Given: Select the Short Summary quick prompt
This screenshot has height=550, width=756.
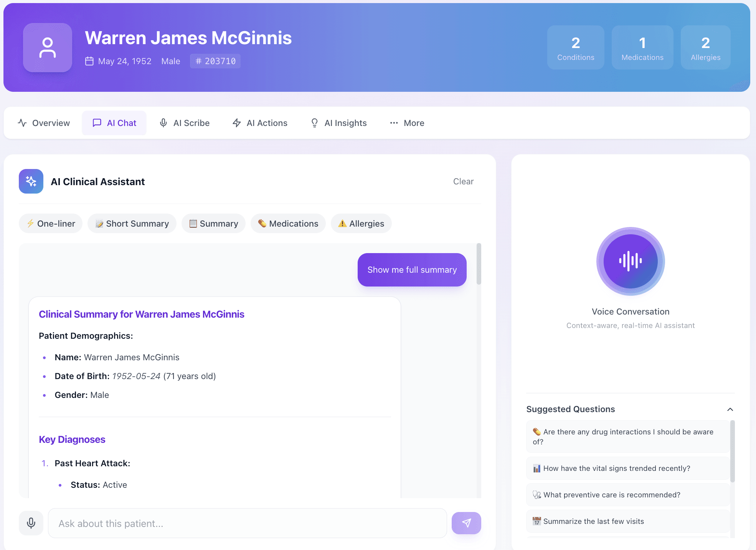Looking at the screenshot, I should tap(132, 223).
